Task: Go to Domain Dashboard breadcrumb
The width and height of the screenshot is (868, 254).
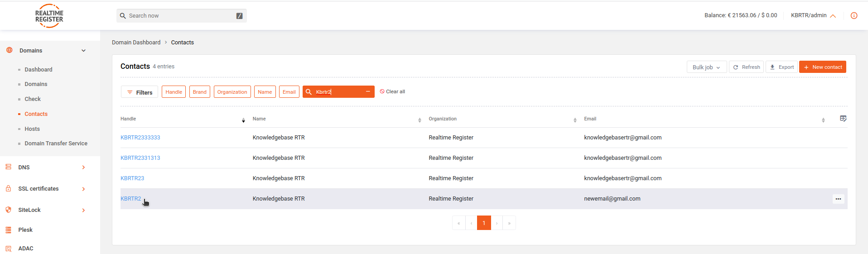Action: [x=136, y=43]
